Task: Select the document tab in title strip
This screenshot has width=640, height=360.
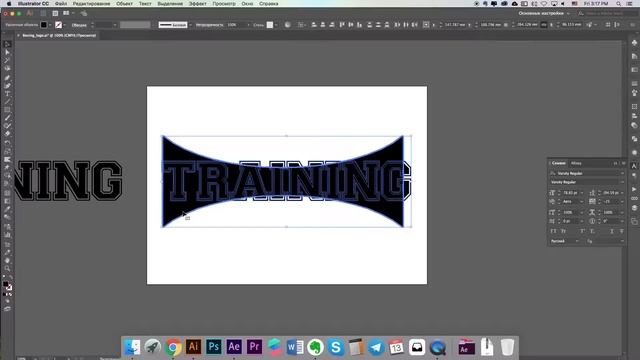Action: (x=57, y=36)
